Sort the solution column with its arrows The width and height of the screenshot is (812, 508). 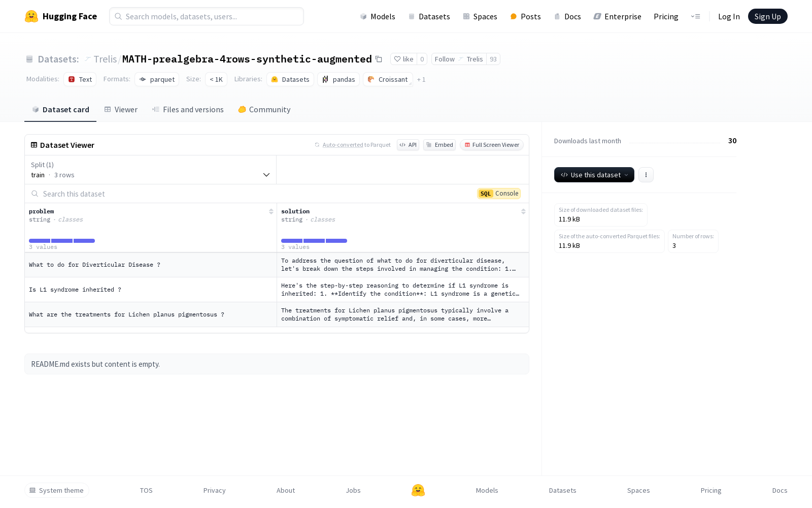coord(523,211)
